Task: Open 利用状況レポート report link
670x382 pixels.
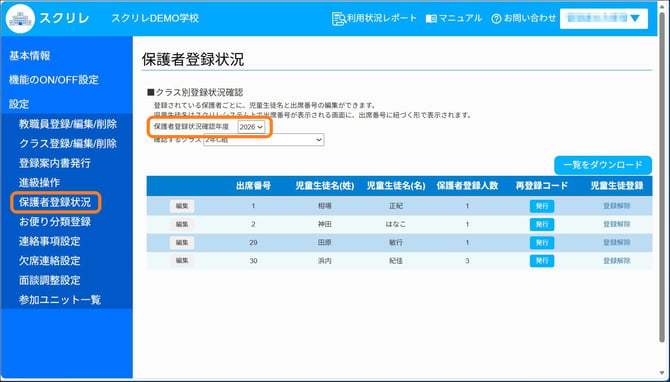Action: pyautogui.click(x=381, y=18)
